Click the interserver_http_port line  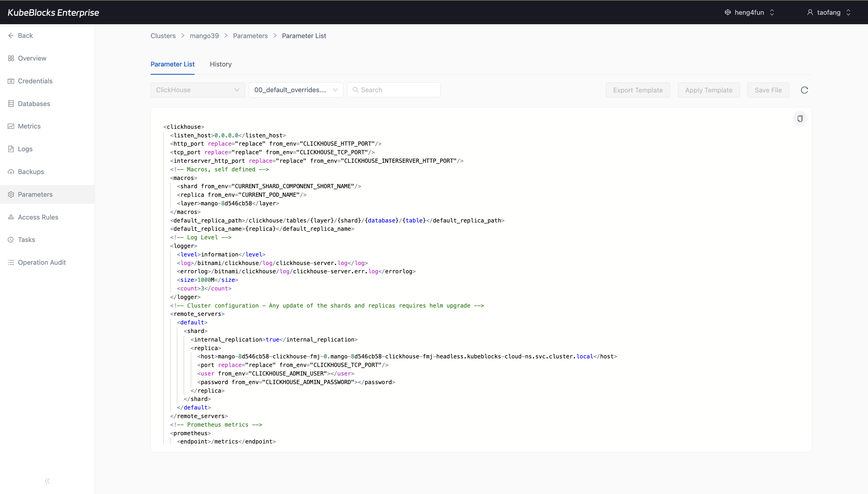[x=316, y=161]
